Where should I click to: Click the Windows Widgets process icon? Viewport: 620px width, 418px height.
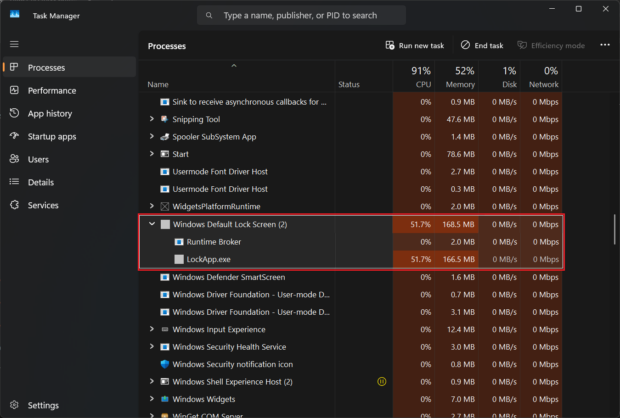(x=164, y=399)
